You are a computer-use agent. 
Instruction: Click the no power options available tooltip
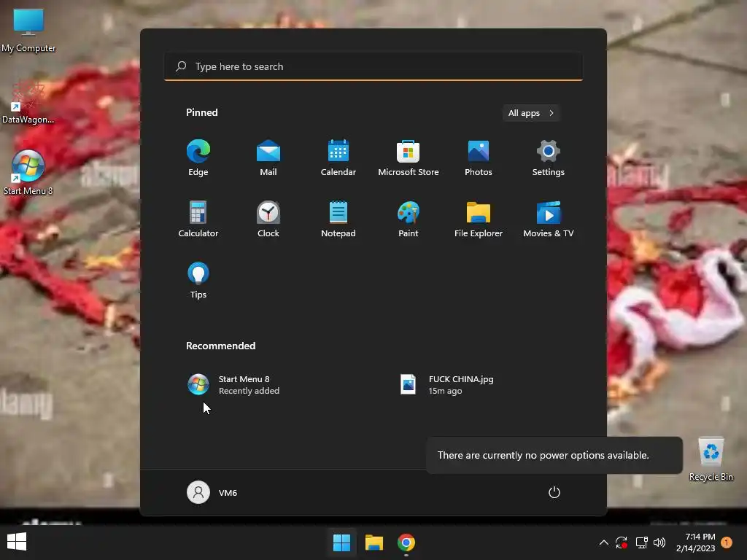coord(554,455)
